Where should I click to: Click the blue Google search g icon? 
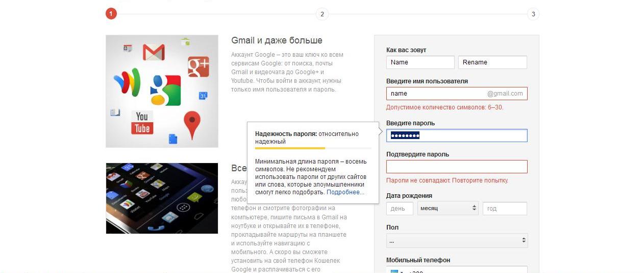click(x=165, y=90)
